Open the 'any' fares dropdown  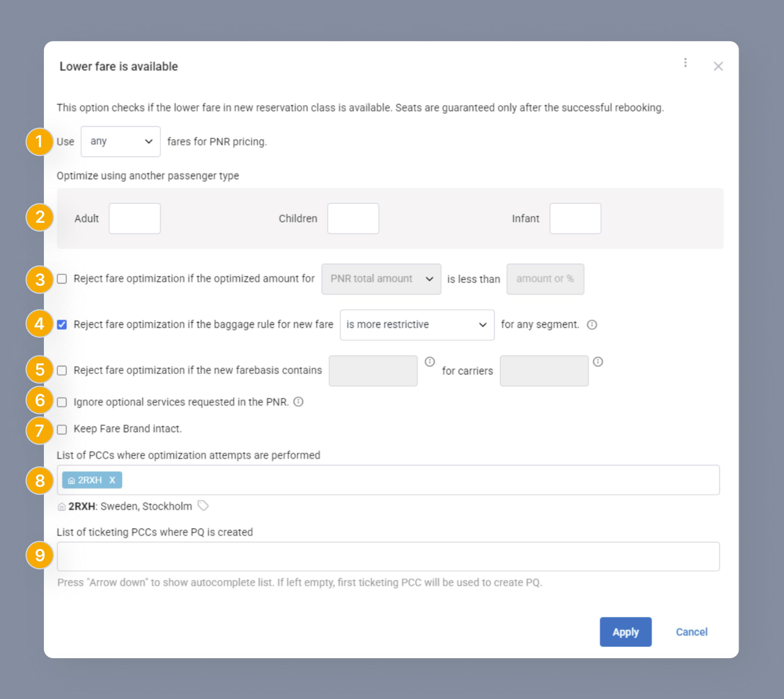(x=120, y=142)
